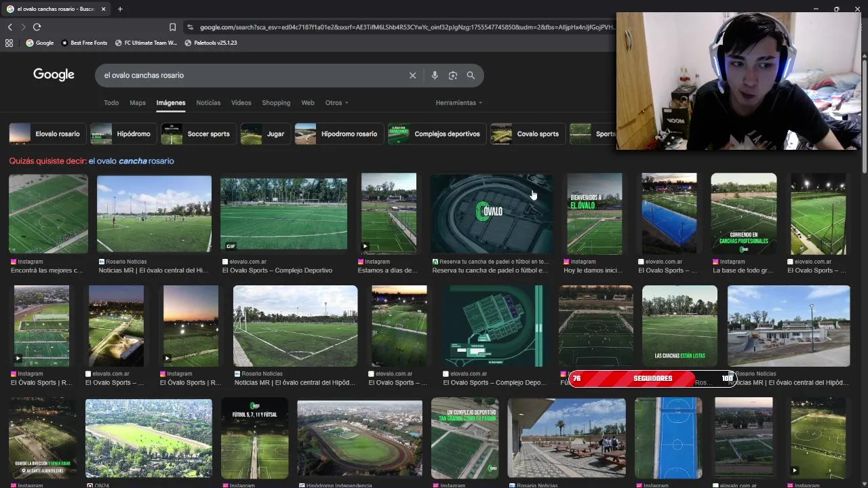
Task: Click 'el ovalo cancha rosario' suggestion link
Action: click(x=131, y=161)
